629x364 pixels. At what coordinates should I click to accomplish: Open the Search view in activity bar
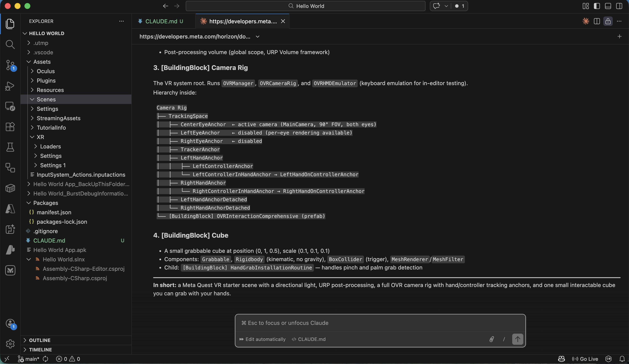(10, 44)
